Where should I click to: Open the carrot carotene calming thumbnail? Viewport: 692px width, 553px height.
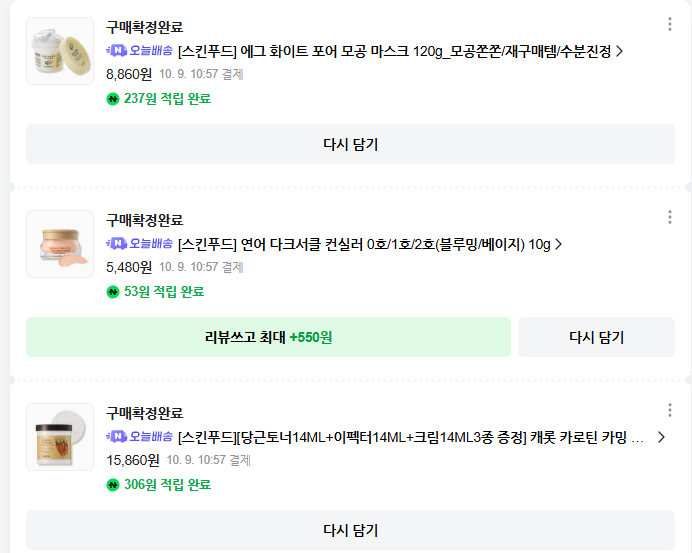coord(60,437)
